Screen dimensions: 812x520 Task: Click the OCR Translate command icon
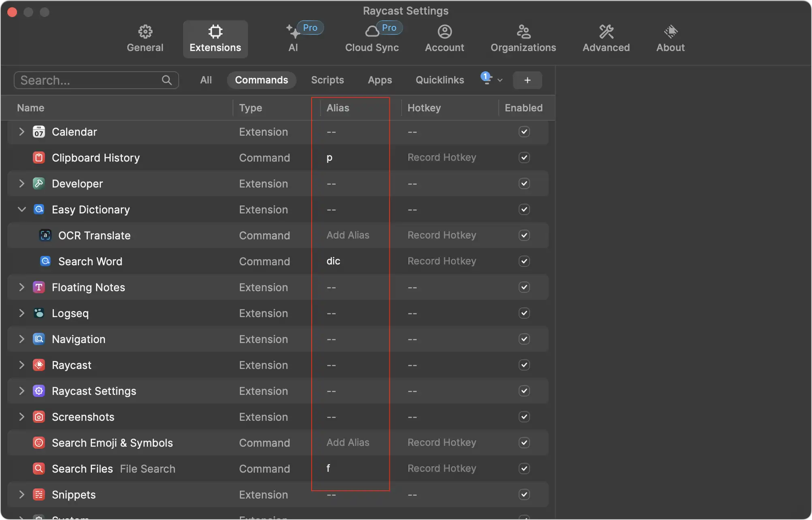pyautogui.click(x=45, y=235)
